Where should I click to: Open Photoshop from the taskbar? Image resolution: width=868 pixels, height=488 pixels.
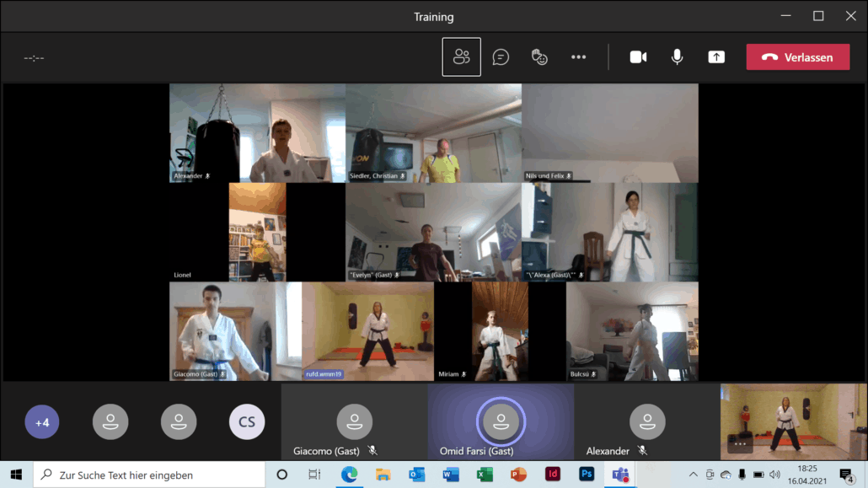click(587, 475)
